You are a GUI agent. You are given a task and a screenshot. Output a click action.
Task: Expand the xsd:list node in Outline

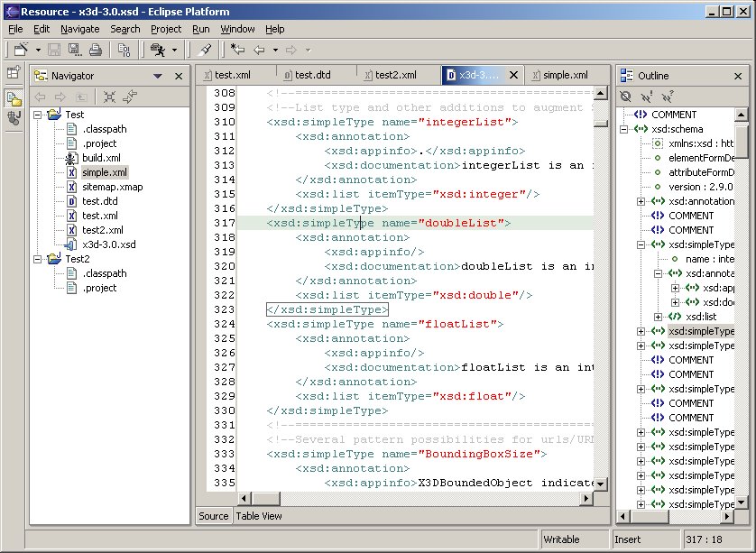click(x=659, y=317)
